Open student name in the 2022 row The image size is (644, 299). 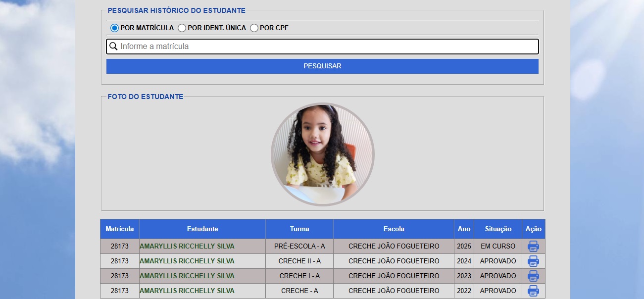coord(187,291)
